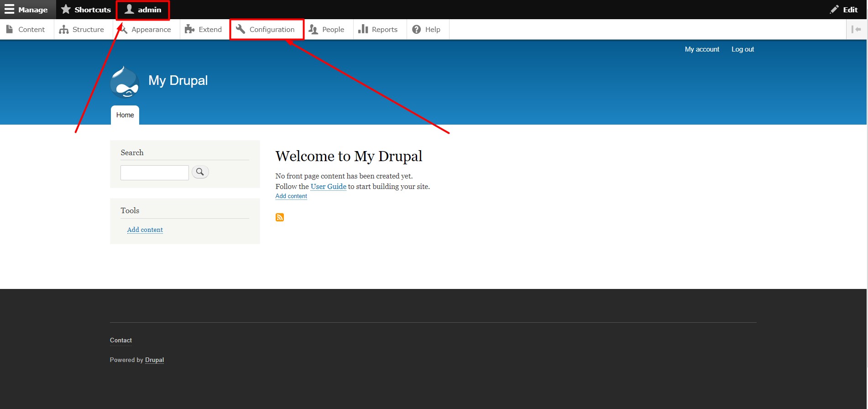Screen dimensions: 868x409
Task: Click the orange RSS feed icon
Action: [280, 217]
